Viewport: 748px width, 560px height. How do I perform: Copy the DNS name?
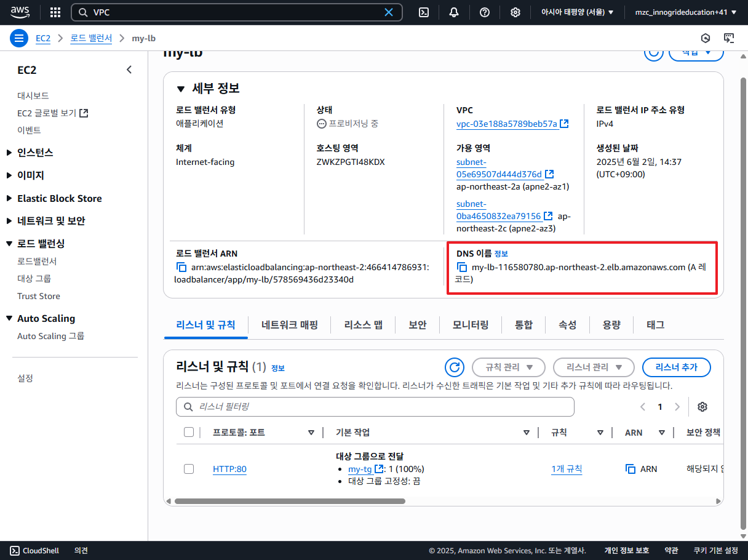click(x=462, y=267)
